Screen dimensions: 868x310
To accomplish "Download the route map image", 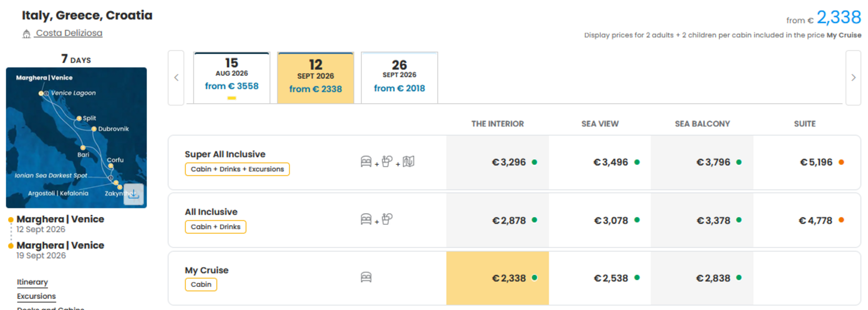I will [x=134, y=194].
